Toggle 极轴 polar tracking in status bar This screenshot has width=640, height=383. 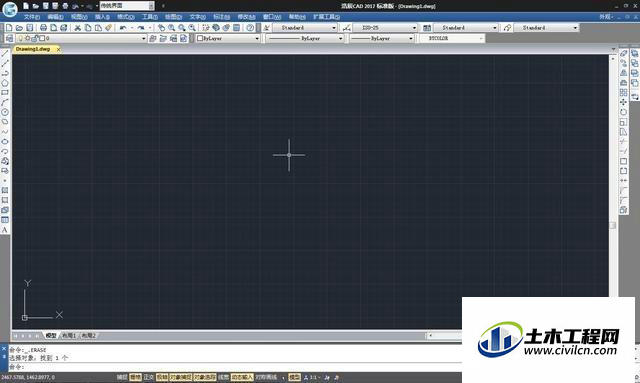[x=162, y=377]
